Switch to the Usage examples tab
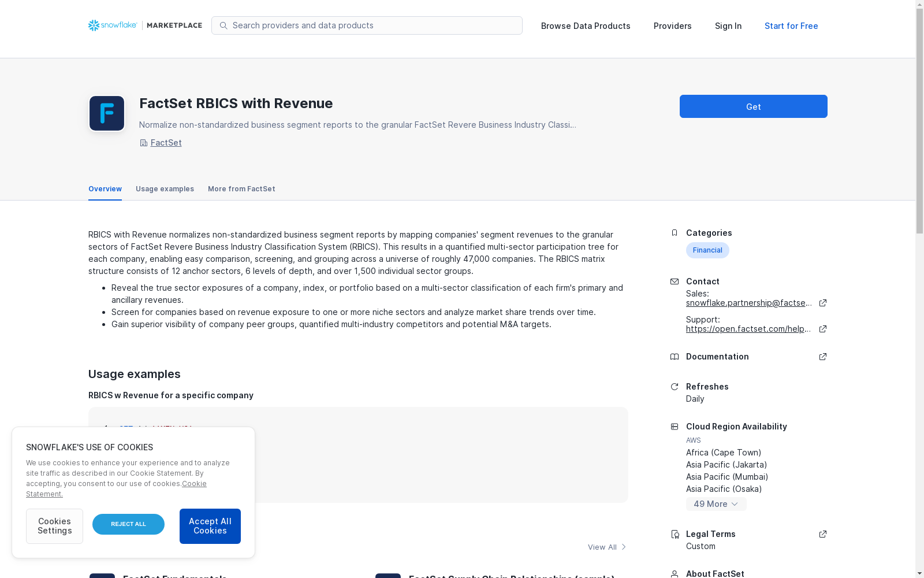Screen dimensions: 924x578 [165, 189]
